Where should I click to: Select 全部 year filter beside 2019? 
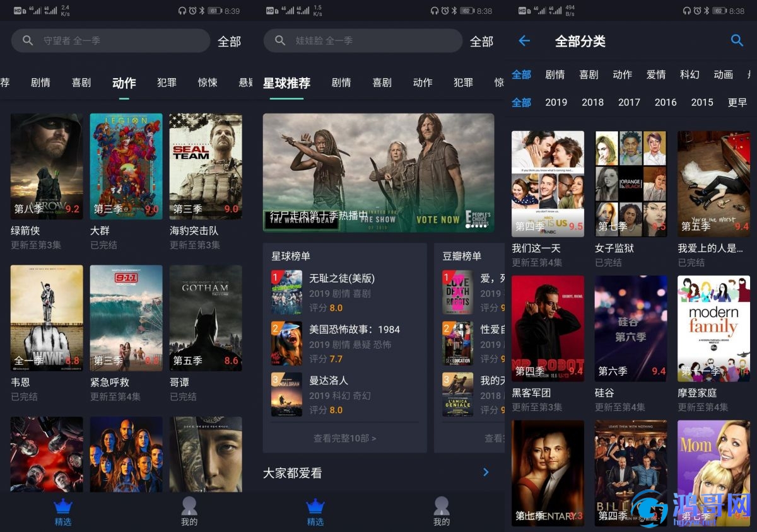click(x=521, y=102)
